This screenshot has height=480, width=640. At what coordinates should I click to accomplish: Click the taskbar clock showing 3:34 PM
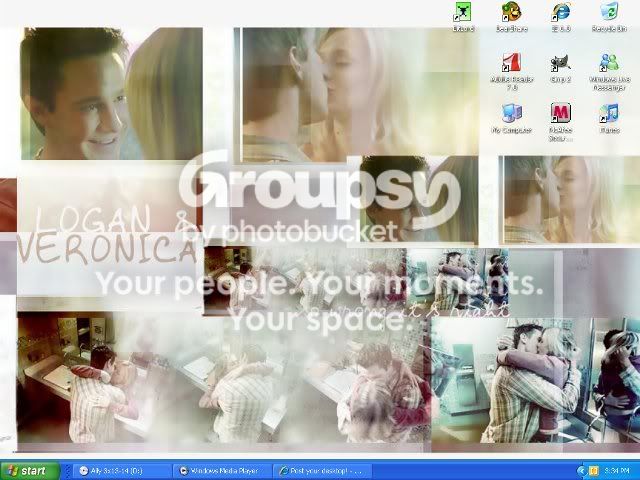[617, 471]
